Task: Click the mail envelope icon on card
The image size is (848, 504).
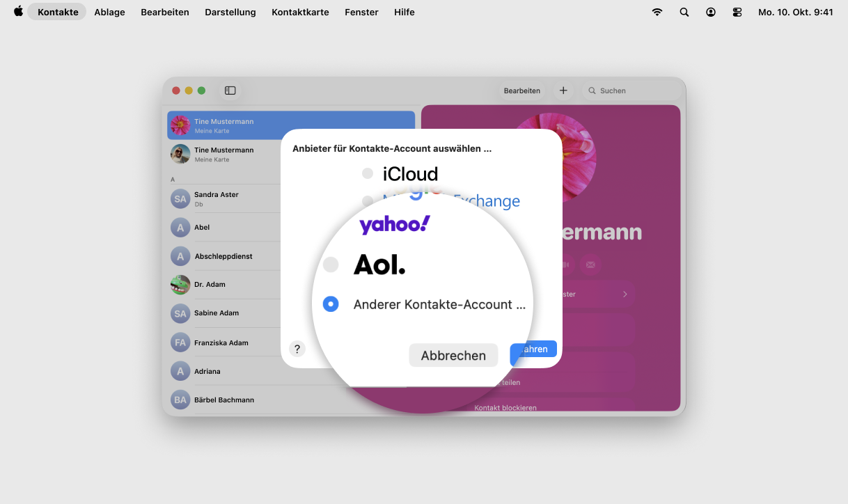Action: coord(590,265)
